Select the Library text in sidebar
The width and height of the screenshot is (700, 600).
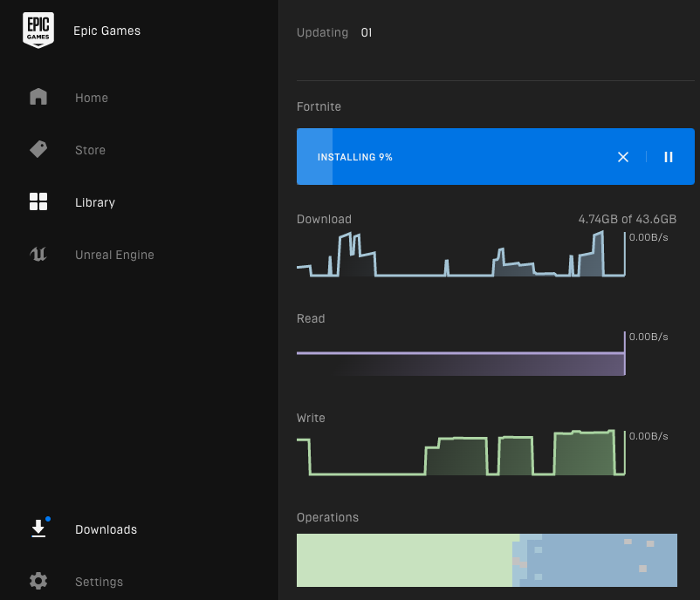[95, 202]
